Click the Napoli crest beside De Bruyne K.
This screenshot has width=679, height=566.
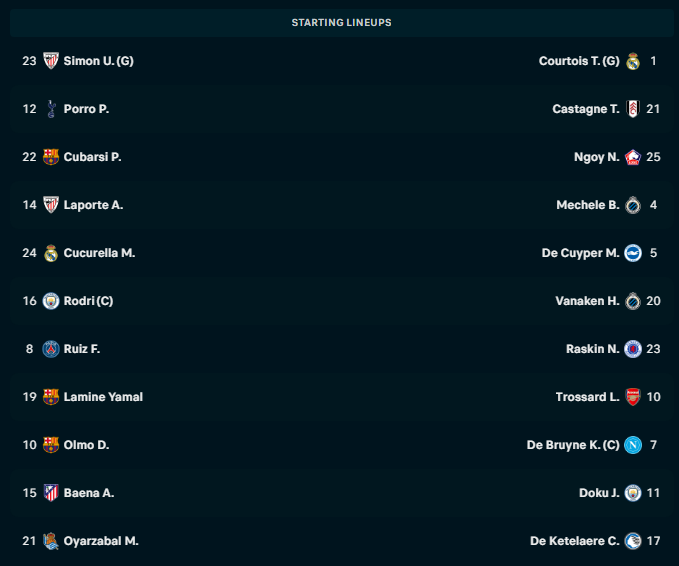pyautogui.click(x=633, y=445)
